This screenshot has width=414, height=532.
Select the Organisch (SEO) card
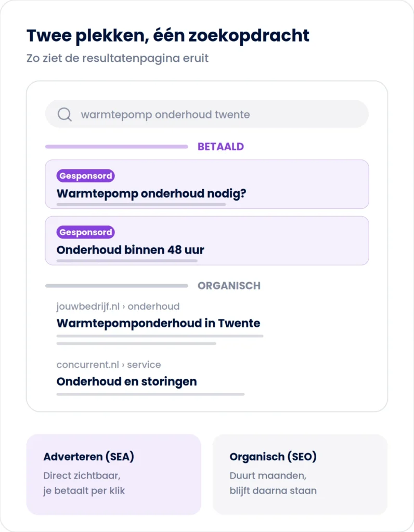pyautogui.click(x=300, y=475)
